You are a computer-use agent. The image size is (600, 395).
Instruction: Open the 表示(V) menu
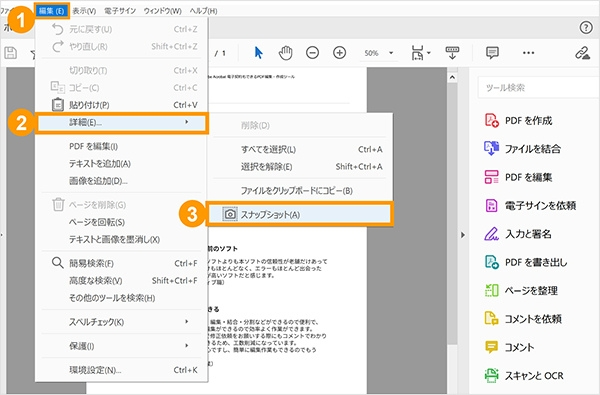[84, 11]
